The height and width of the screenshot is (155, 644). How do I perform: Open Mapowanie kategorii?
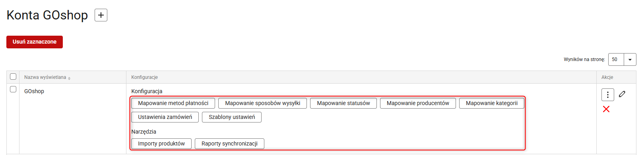(492, 103)
